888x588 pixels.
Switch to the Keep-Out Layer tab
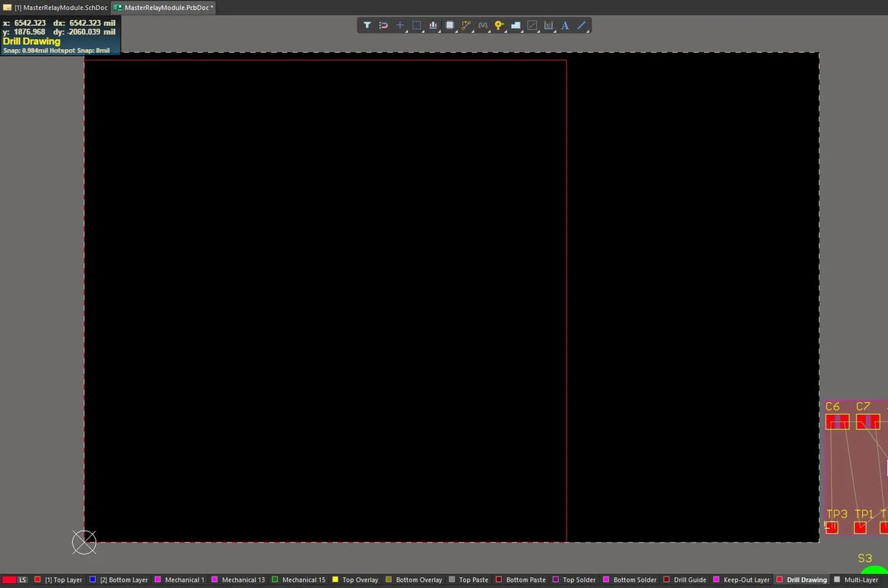coord(741,580)
